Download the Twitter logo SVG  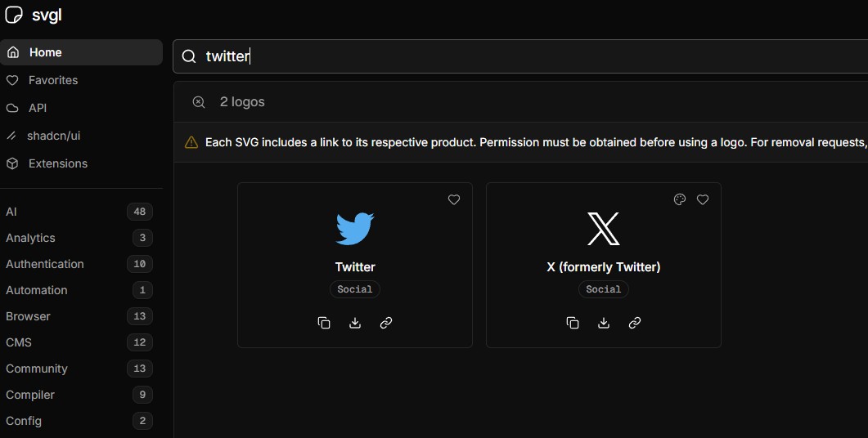tap(355, 323)
